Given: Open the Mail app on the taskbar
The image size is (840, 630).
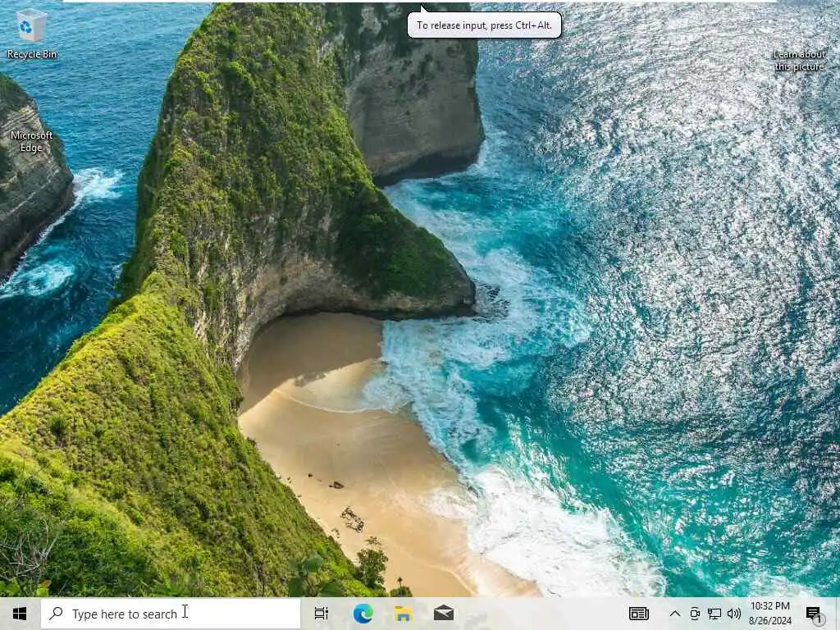Looking at the screenshot, I should tap(444, 614).
